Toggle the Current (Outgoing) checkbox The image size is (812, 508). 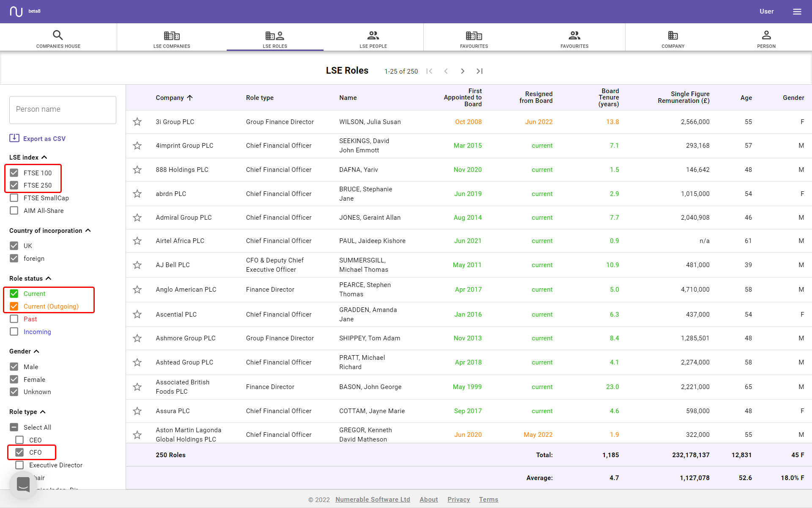(14, 306)
